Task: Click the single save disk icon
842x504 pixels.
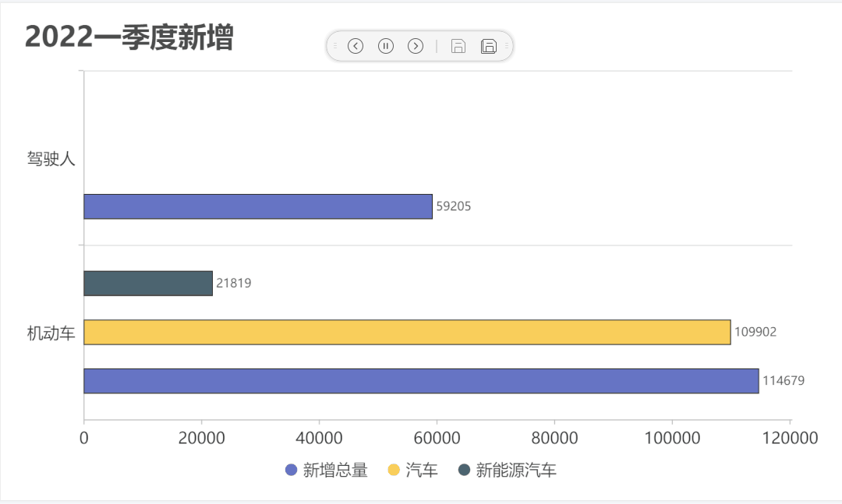Action: (458, 46)
